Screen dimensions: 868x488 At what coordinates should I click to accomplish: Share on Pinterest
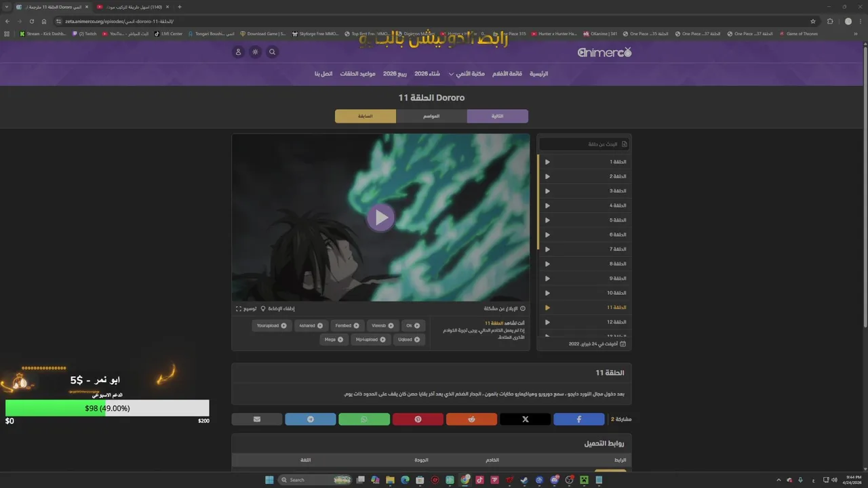(418, 420)
